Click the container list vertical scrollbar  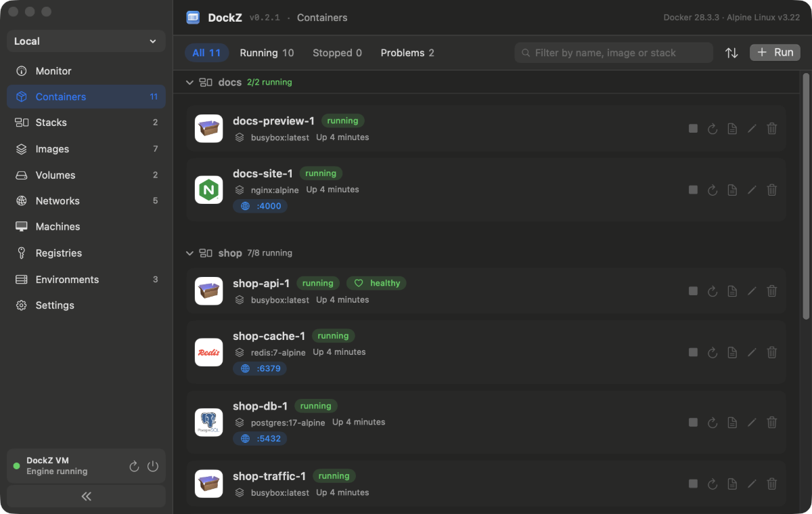(805, 197)
